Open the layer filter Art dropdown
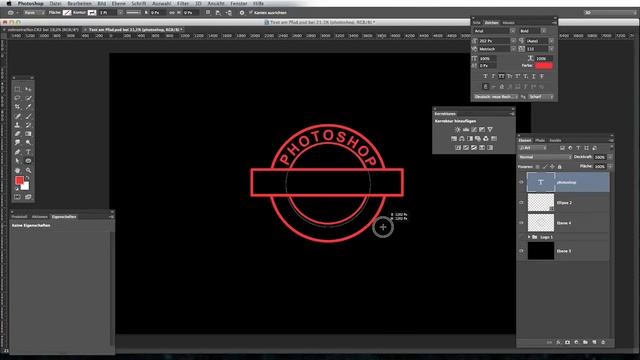Image resolution: width=640 pixels, height=360 pixels. coord(533,148)
